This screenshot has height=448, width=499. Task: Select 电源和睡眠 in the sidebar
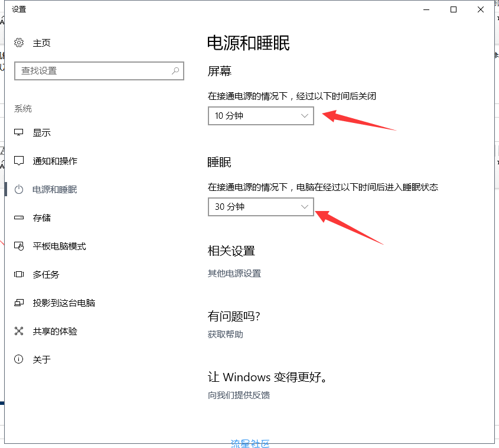(x=54, y=190)
